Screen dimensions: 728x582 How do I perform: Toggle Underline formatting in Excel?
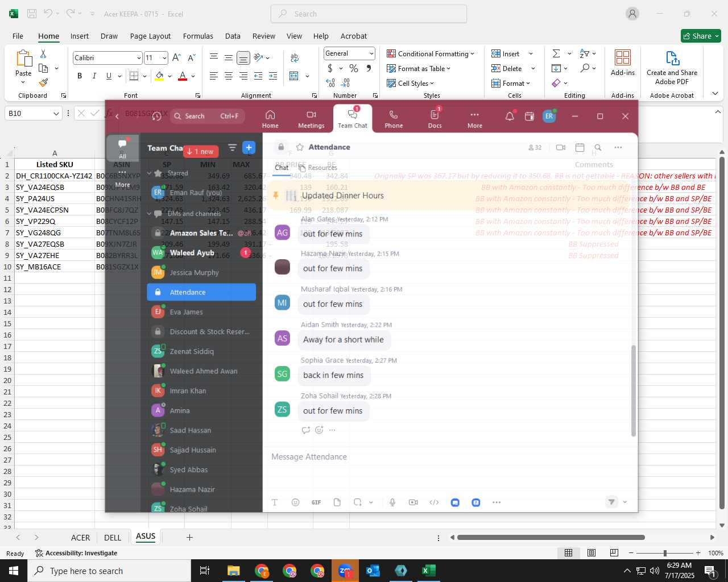pos(109,76)
